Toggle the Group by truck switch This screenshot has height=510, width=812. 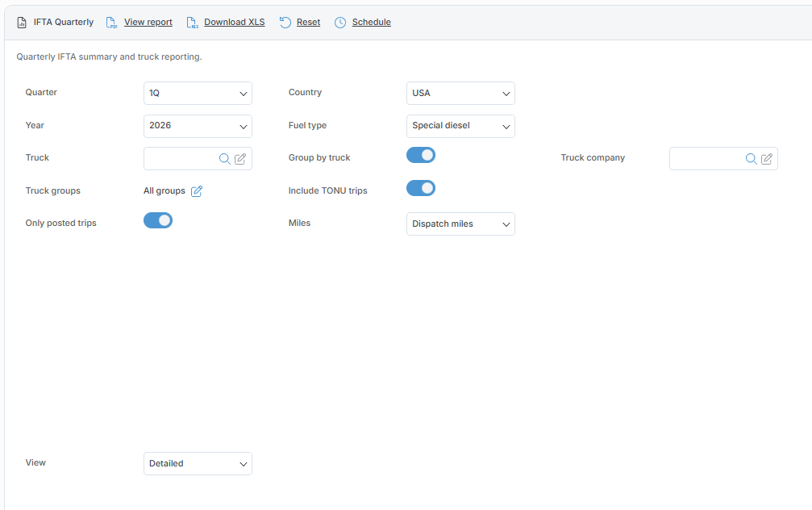(421, 155)
